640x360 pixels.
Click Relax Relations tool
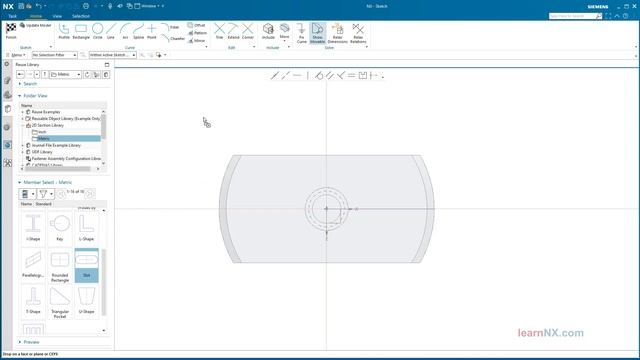[x=358, y=33]
